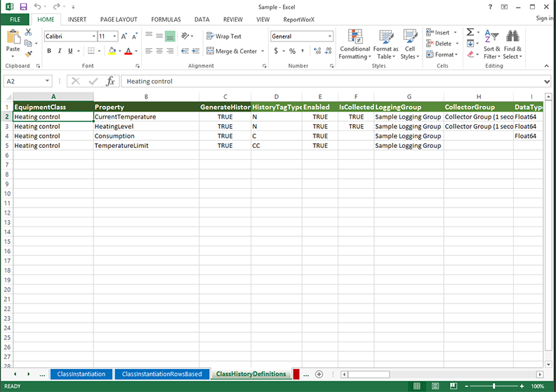Click the Insert Function fx icon
The height and width of the screenshot is (392, 556).
(x=110, y=81)
